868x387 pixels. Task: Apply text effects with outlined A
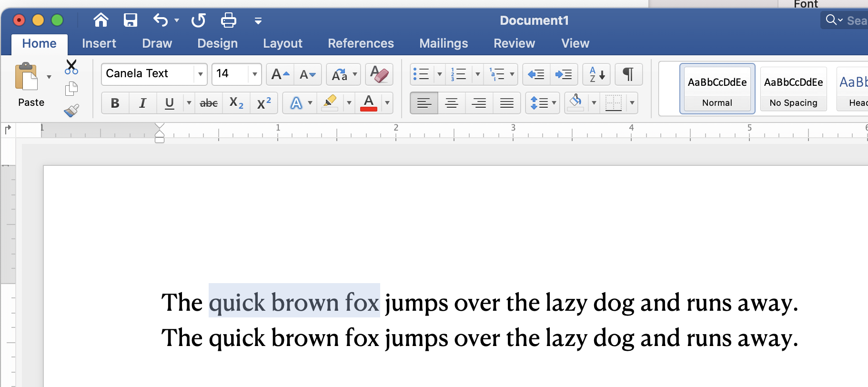(296, 103)
